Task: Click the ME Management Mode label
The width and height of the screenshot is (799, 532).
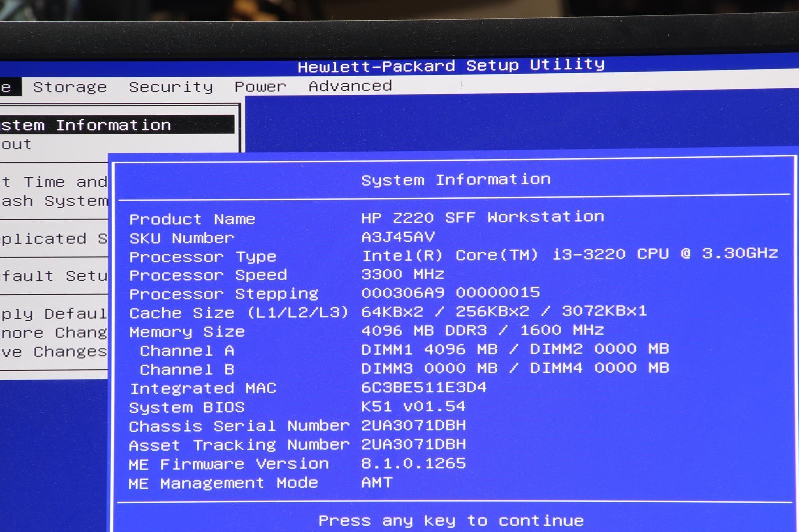Action: click(223, 483)
